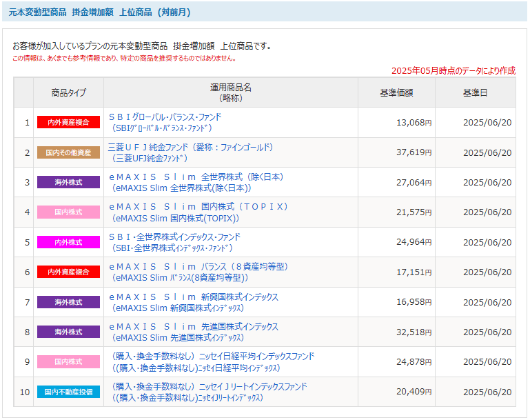
Task: Click the 内外株式 badge in row 5
Action: coord(68,242)
